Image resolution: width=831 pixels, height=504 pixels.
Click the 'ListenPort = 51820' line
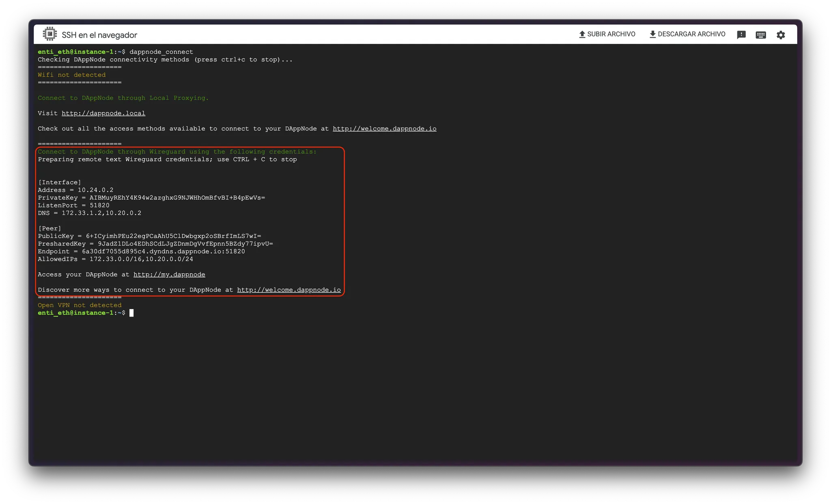(x=73, y=206)
